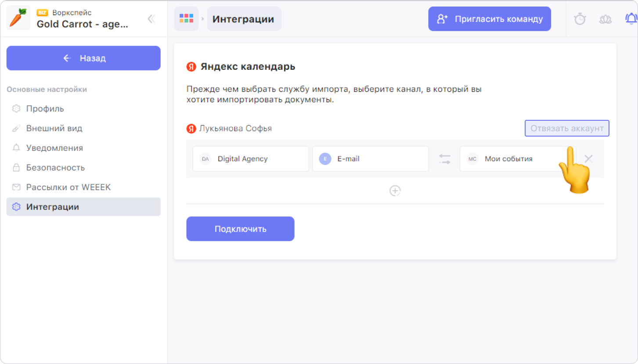The height and width of the screenshot is (364, 638).
Task: Open the lotus focus mode icon
Action: pos(606,19)
